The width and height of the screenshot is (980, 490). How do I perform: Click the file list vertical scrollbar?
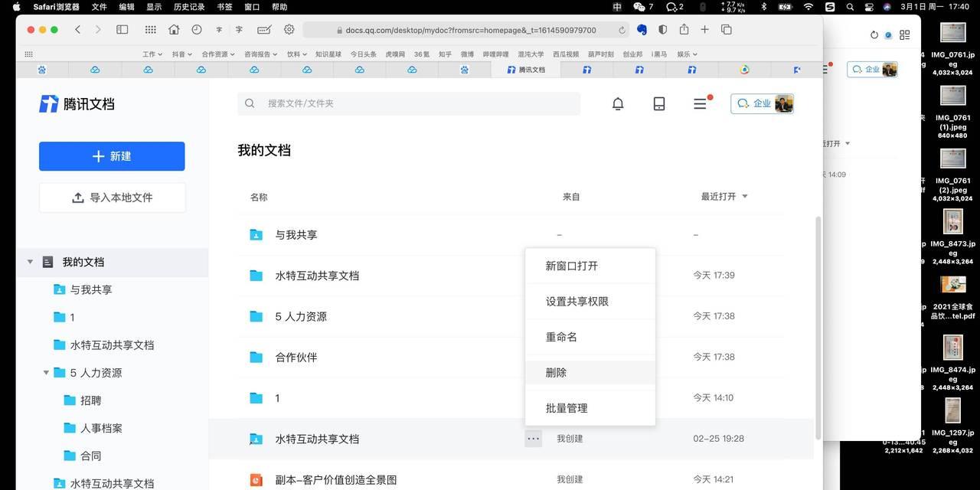pyautogui.click(x=818, y=328)
